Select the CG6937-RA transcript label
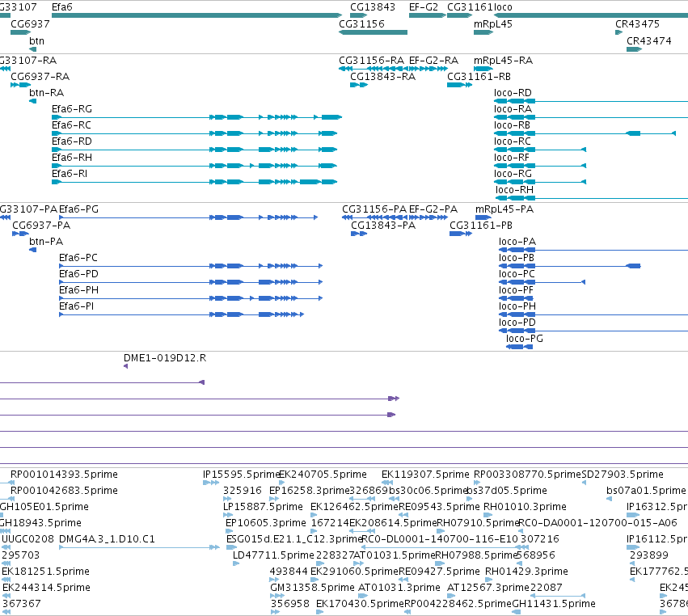 40,77
